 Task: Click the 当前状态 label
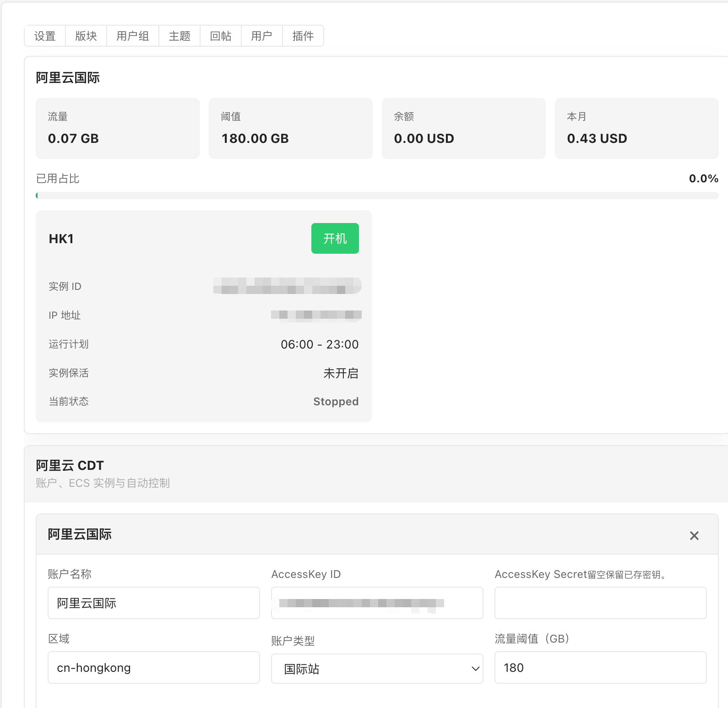pyautogui.click(x=69, y=401)
